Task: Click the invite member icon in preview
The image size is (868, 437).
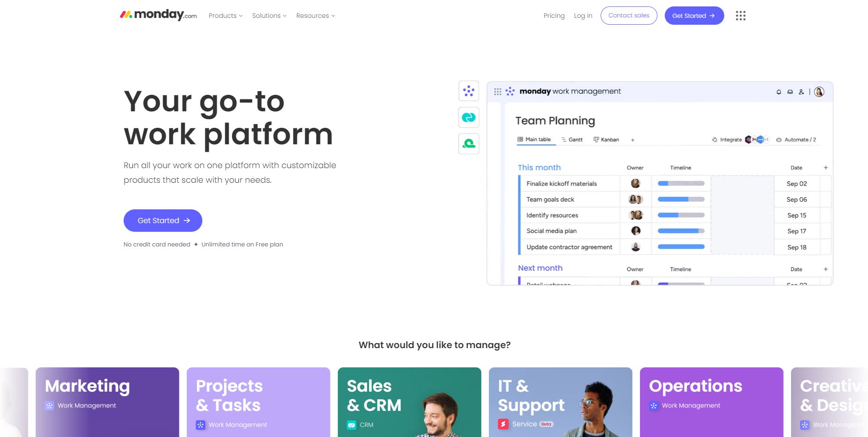Action: pyautogui.click(x=801, y=92)
